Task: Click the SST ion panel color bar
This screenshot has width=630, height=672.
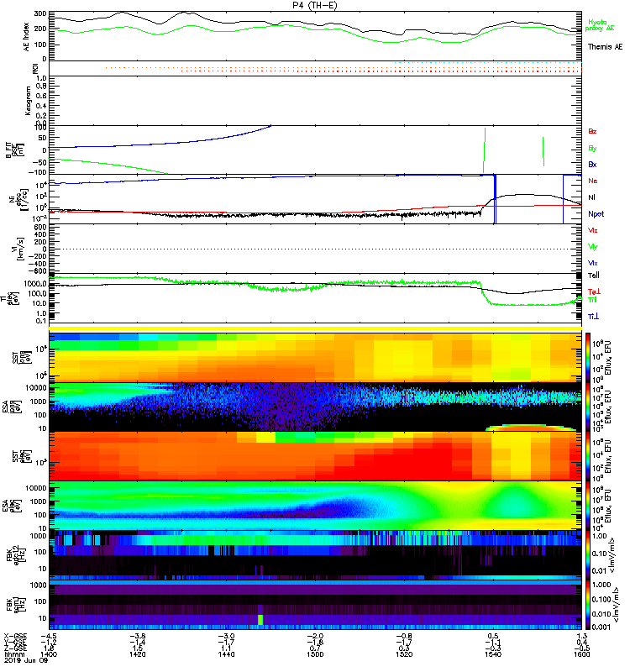Action: pyautogui.click(x=588, y=357)
